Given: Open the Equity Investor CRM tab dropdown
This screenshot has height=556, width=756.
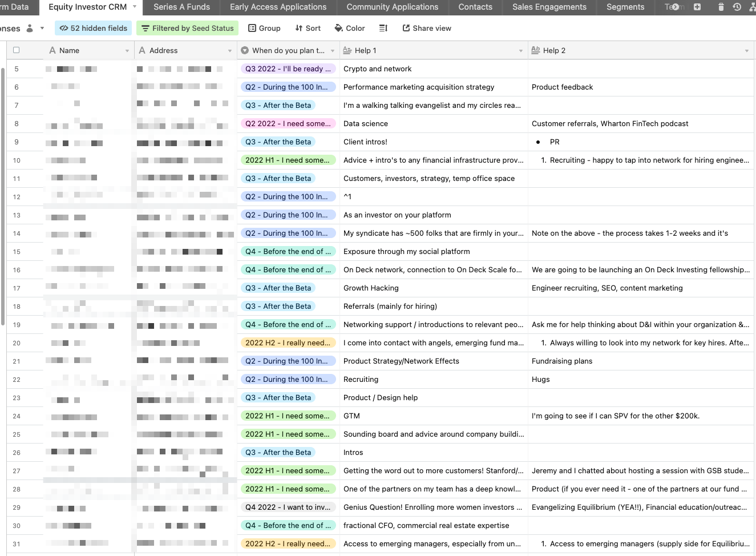Looking at the screenshot, I should 135,7.
